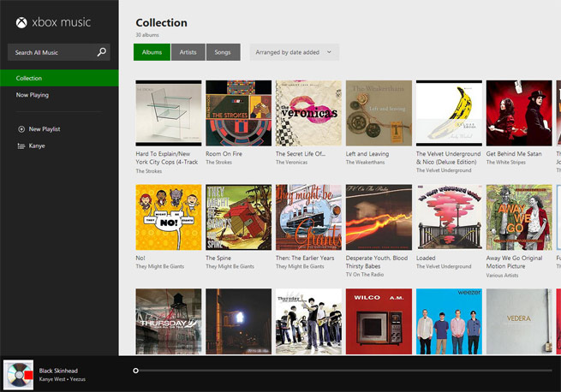Click the search magnifier icon
This screenshot has width=561, height=392.
pos(102,52)
